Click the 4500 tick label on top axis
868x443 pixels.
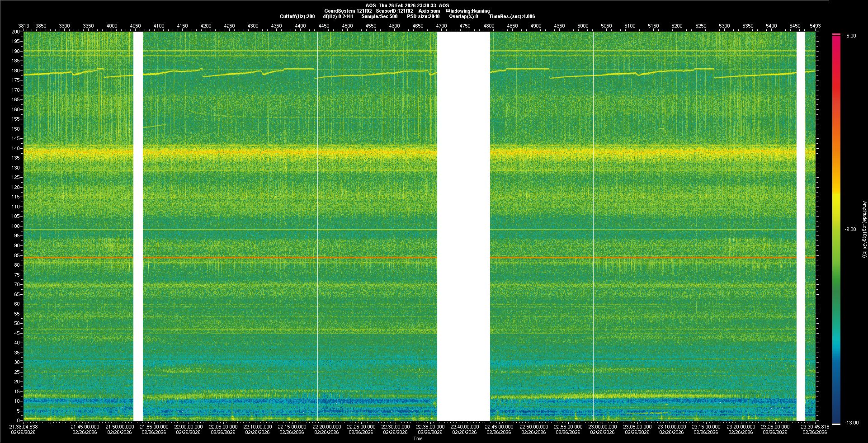347,26
